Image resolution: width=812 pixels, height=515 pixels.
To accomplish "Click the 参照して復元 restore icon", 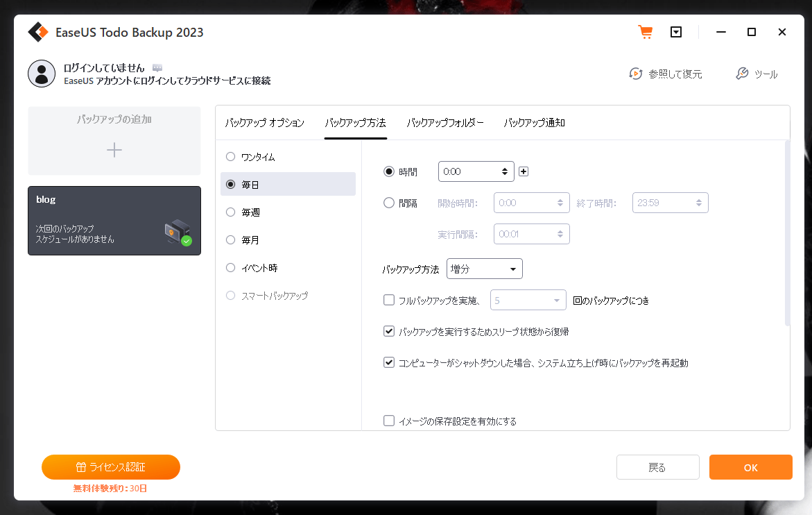I will (x=635, y=74).
